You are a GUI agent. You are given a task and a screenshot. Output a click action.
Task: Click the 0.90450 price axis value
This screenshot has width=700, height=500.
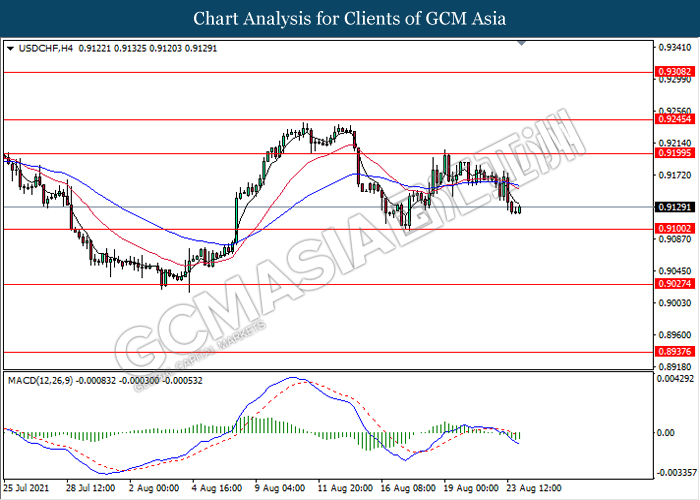click(x=675, y=271)
